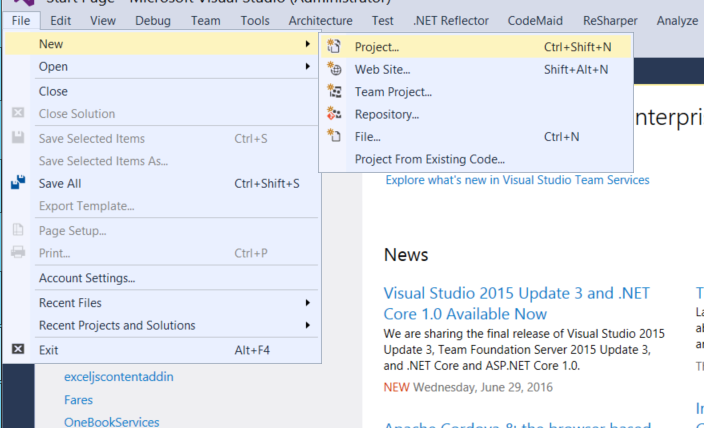Open the File menu
Screen dimensions: 704x428
(x=21, y=21)
